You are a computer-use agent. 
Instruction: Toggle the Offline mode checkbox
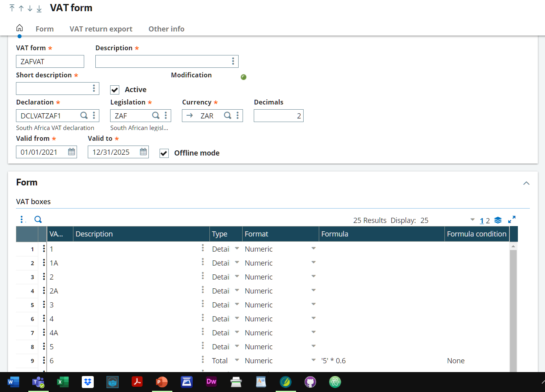tap(164, 153)
